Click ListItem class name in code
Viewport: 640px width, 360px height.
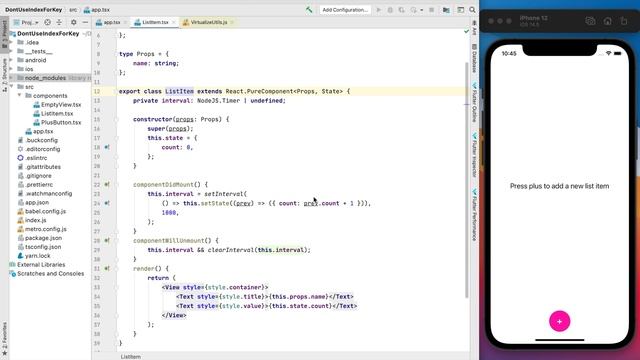179,91
